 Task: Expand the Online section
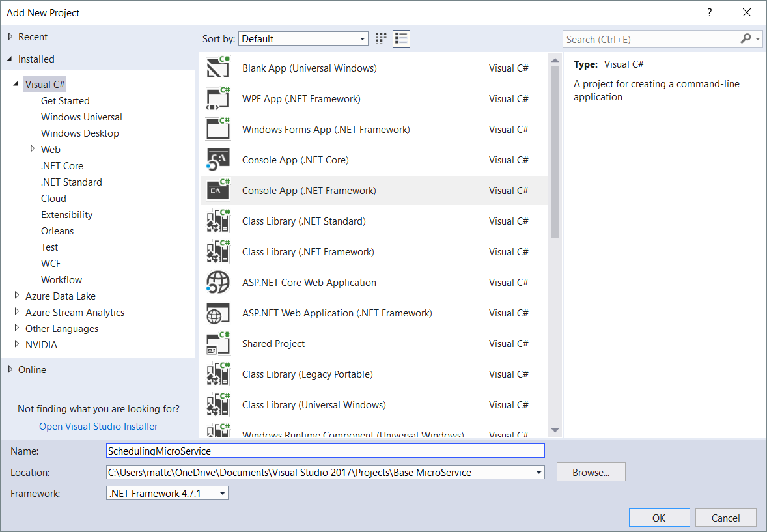tap(10, 369)
